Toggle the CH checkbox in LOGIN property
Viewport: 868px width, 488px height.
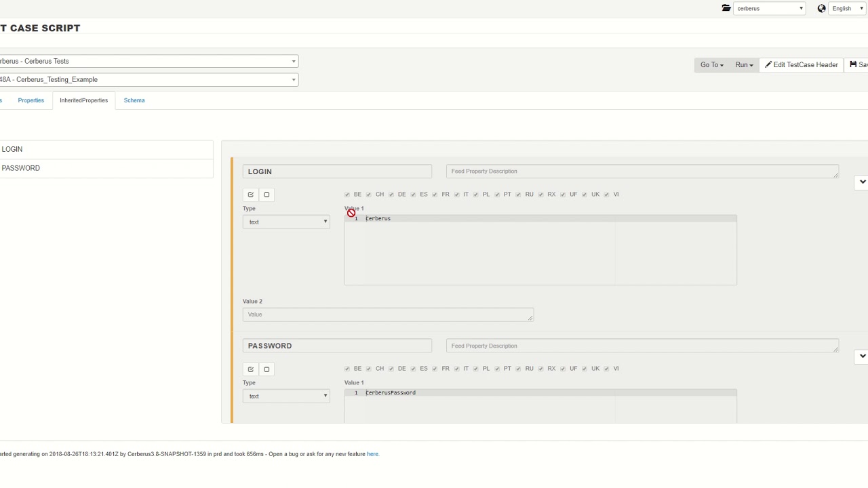click(369, 195)
